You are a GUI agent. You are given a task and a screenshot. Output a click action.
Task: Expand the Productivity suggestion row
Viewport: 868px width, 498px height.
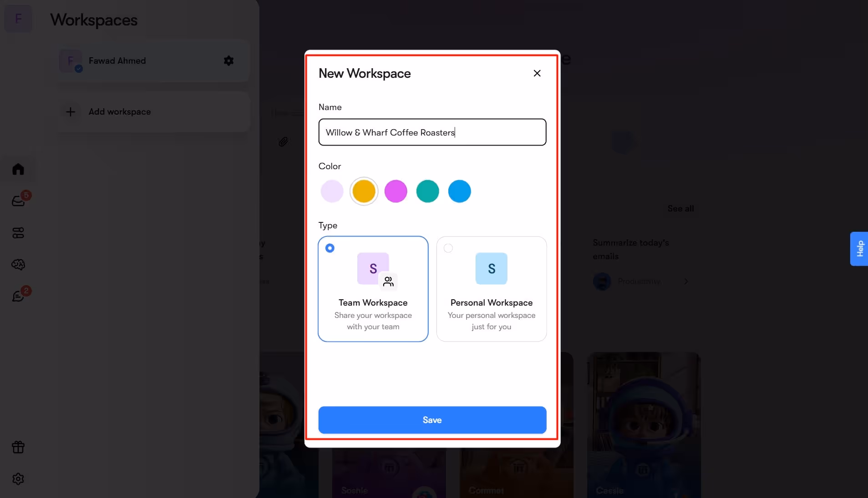[685, 281]
